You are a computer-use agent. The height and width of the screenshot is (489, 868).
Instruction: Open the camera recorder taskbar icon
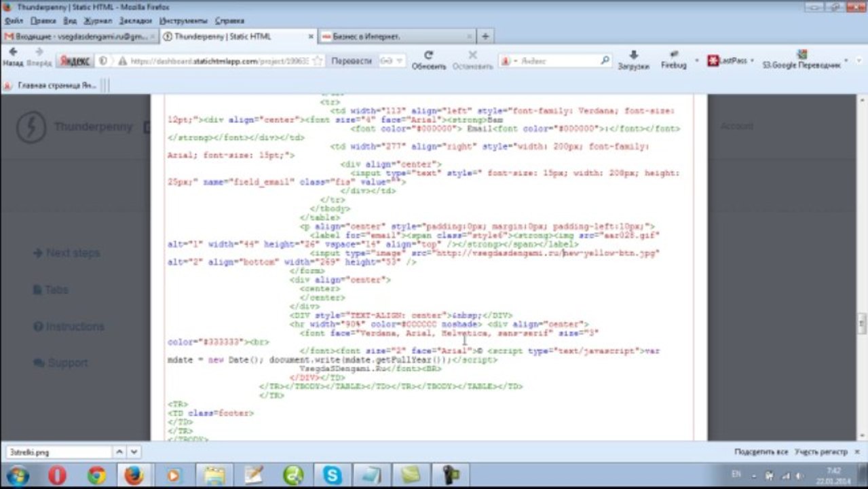pos(451,475)
